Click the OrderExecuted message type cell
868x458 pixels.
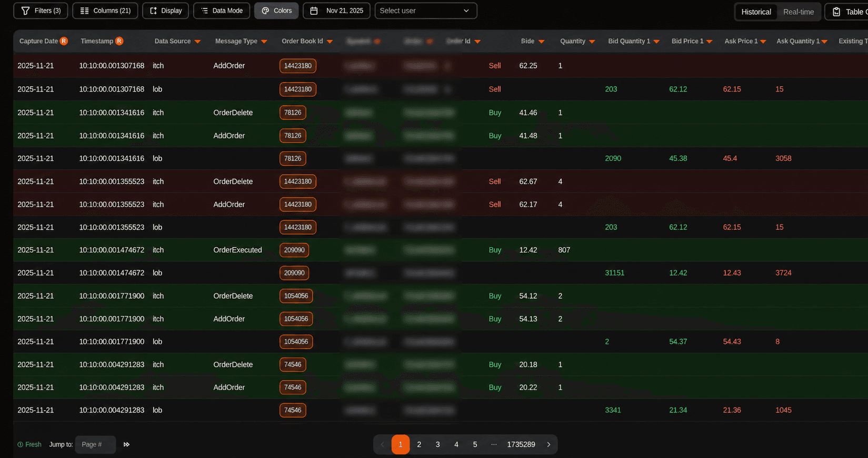click(237, 250)
